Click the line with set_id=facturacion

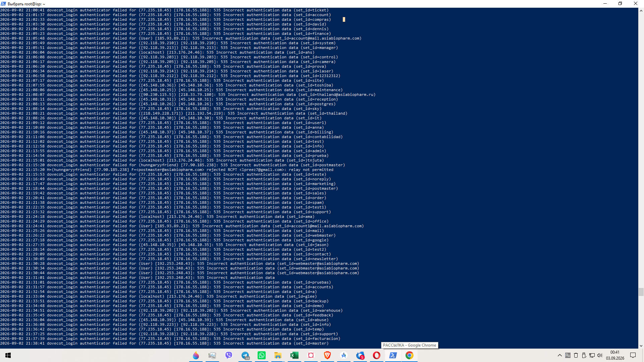coord(170,339)
